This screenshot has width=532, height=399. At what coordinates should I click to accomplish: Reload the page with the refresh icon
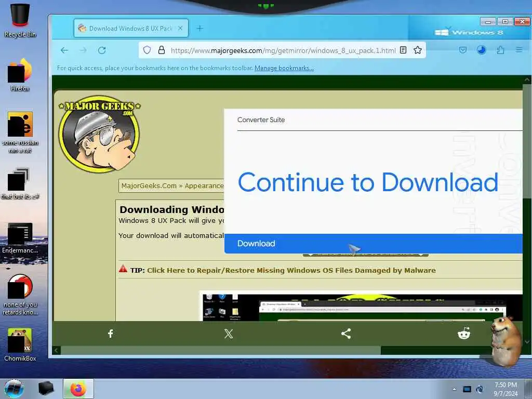point(102,50)
